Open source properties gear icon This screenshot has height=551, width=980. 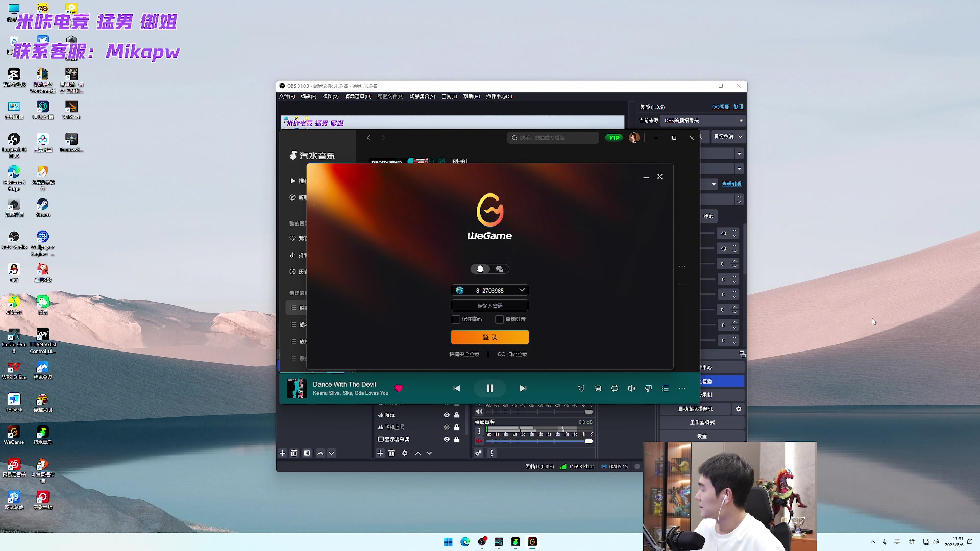click(x=405, y=453)
